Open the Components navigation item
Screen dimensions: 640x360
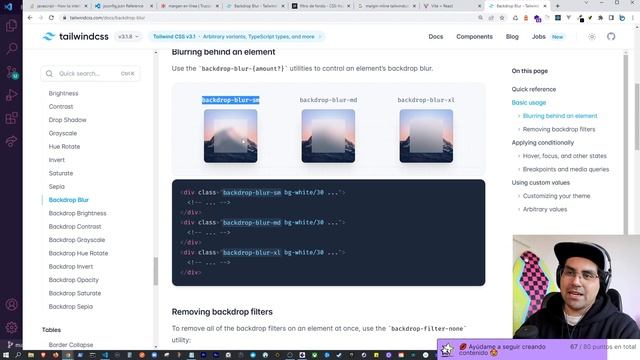point(474,36)
